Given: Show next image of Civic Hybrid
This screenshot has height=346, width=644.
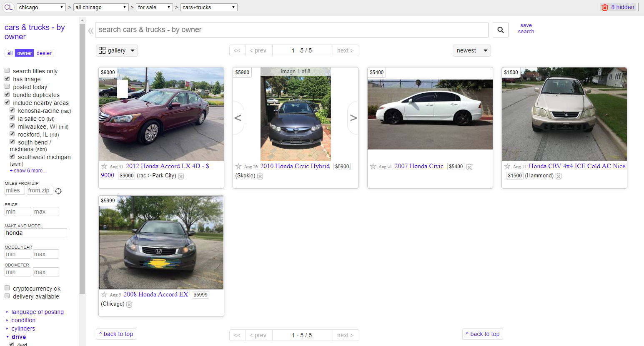Looking at the screenshot, I should 353,118.
